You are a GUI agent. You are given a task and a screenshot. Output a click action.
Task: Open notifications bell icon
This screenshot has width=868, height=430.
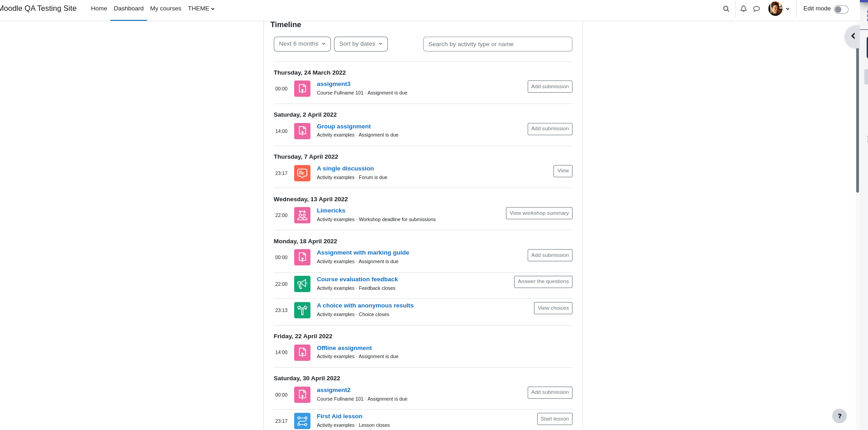tap(743, 9)
